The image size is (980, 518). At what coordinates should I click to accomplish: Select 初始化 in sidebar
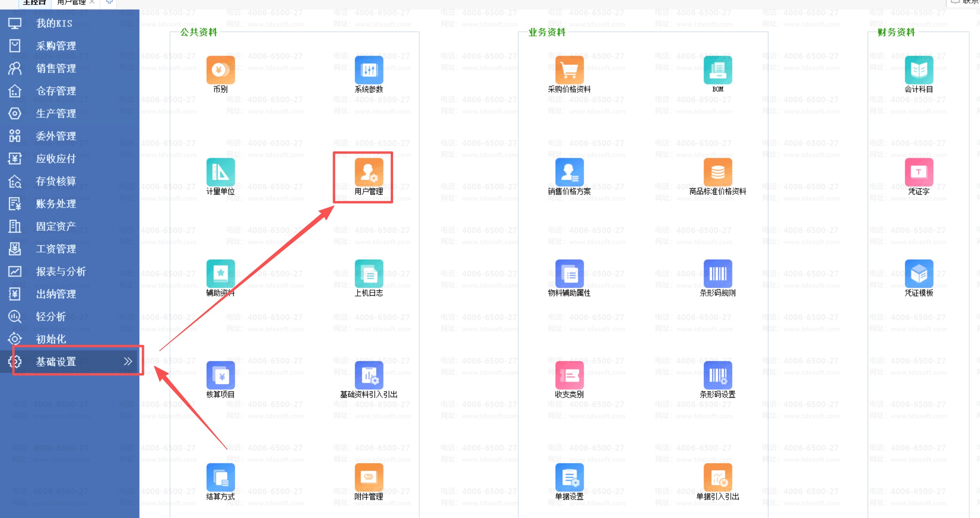(x=70, y=339)
